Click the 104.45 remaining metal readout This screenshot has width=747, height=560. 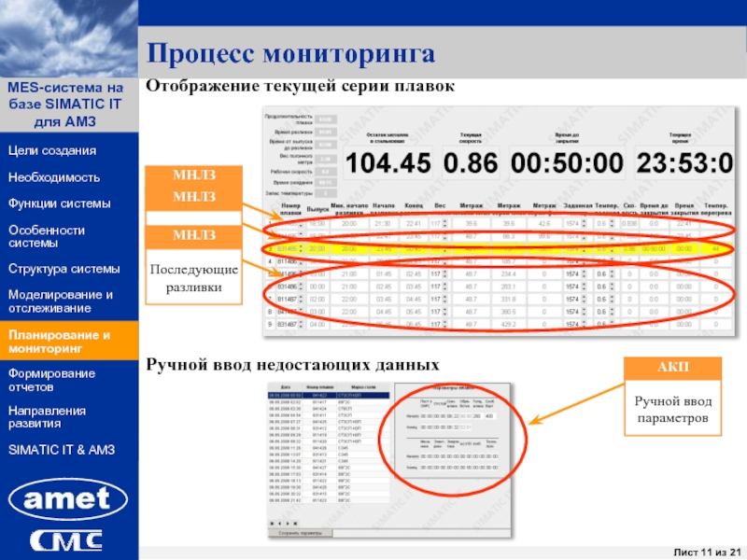click(x=388, y=162)
